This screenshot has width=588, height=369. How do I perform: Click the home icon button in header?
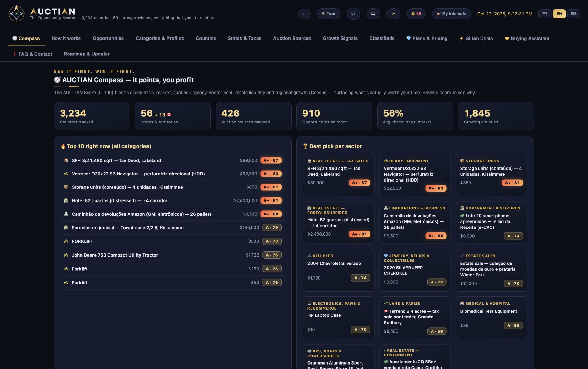(304, 14)
